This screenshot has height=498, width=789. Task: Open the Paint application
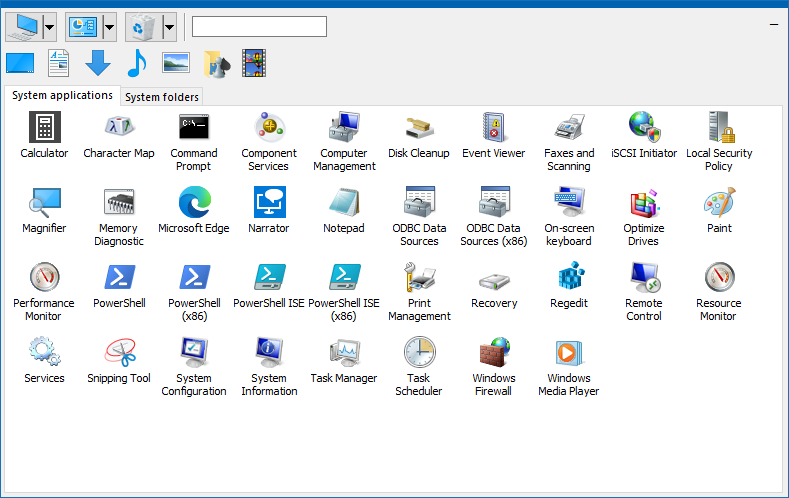pyautogui.click(x=719, y=203)
